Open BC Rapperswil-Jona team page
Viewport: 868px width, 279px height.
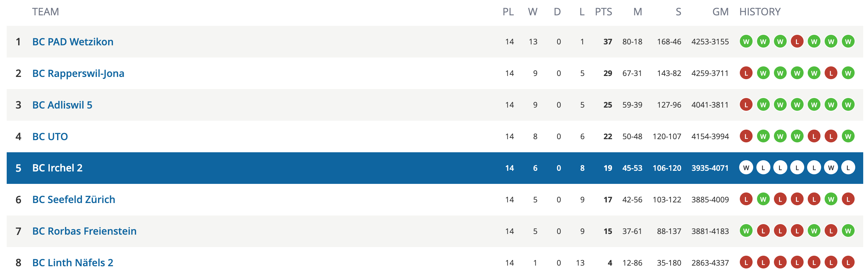point(78,73)
